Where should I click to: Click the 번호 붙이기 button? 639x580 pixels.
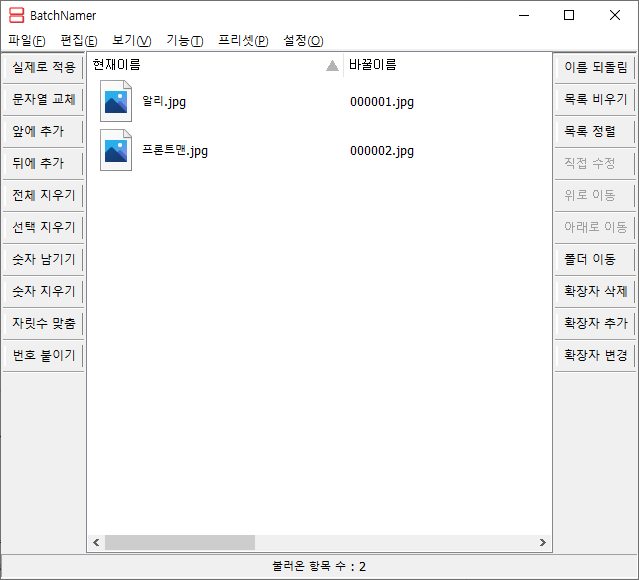tap(44, 355)
